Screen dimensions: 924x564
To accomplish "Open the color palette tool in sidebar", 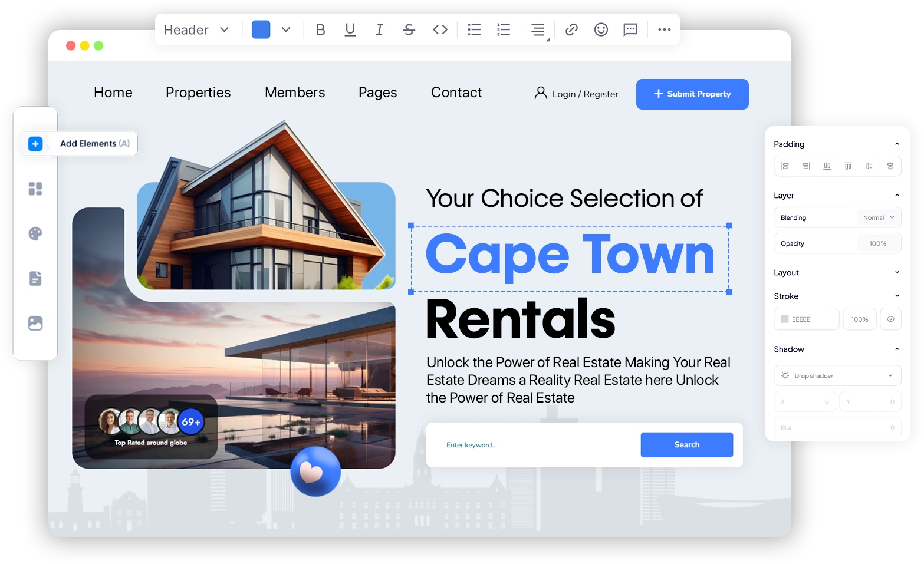I will 35,233.
